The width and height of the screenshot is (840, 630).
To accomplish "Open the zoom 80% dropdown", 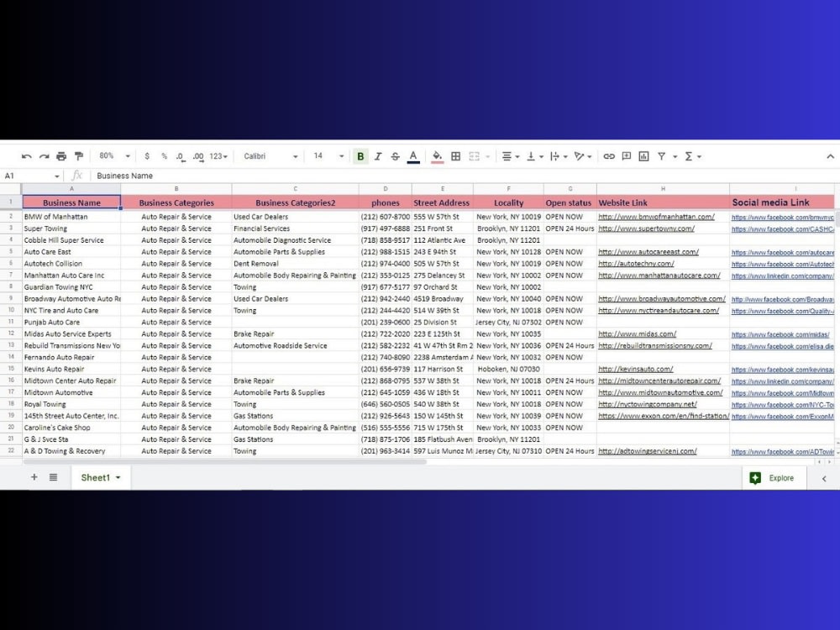I will click(x=114, y=156).
